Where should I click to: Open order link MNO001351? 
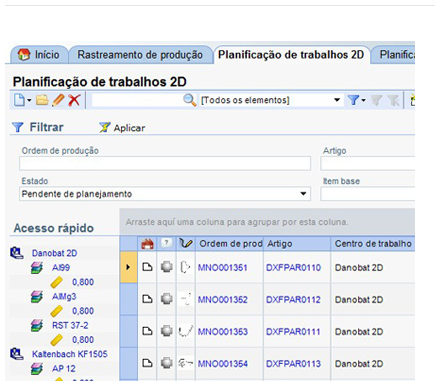(x=223, y=268)
